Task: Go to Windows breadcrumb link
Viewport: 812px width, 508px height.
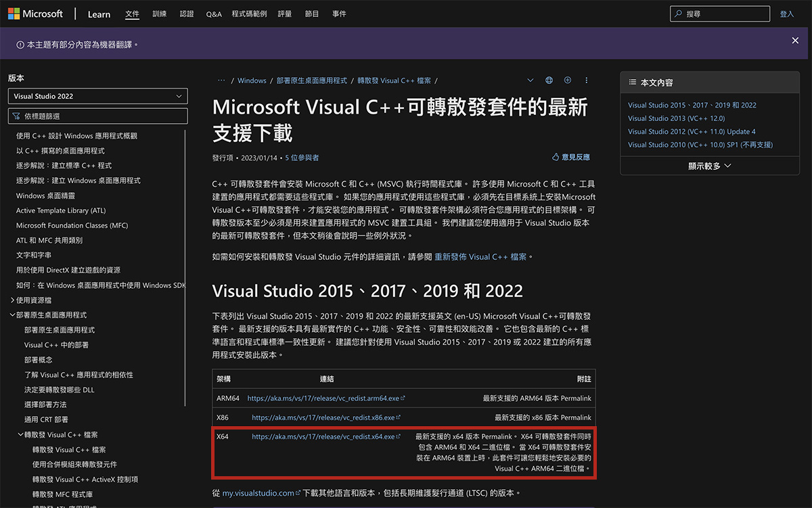Action: tap(252, 80)
